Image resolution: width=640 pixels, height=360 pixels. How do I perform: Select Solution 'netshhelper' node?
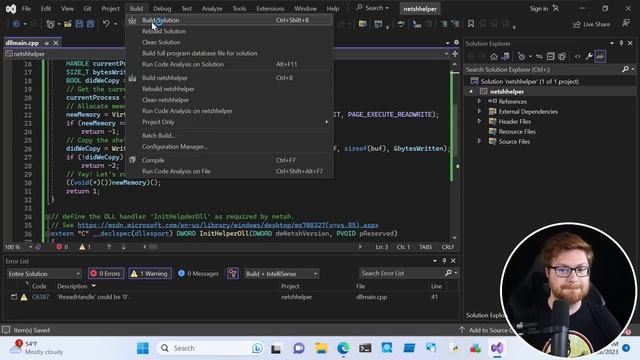529,82
